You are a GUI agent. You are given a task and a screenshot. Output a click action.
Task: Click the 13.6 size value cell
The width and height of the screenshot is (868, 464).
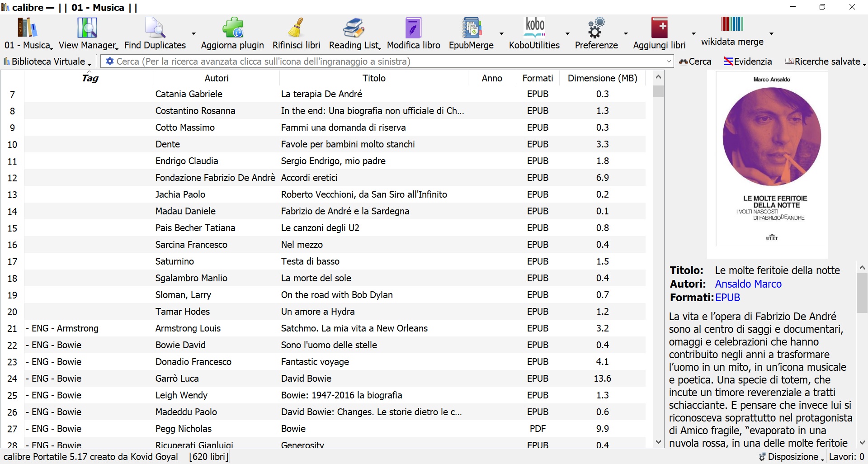602,379
